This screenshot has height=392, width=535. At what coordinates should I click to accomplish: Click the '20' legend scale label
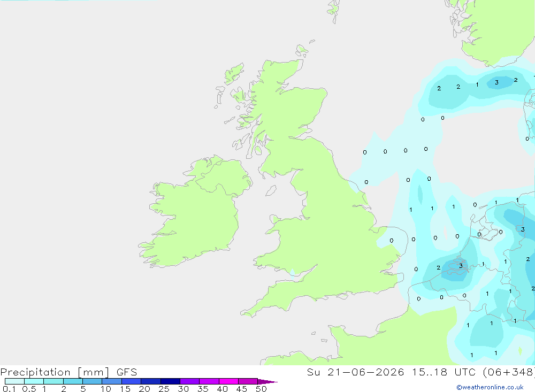pos(144,389)
